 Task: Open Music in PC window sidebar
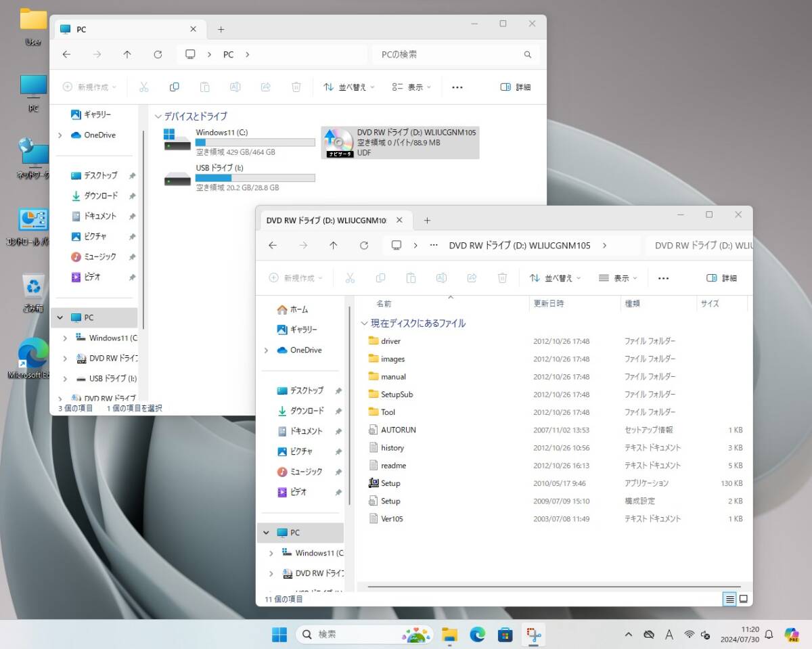click(93, 257)
